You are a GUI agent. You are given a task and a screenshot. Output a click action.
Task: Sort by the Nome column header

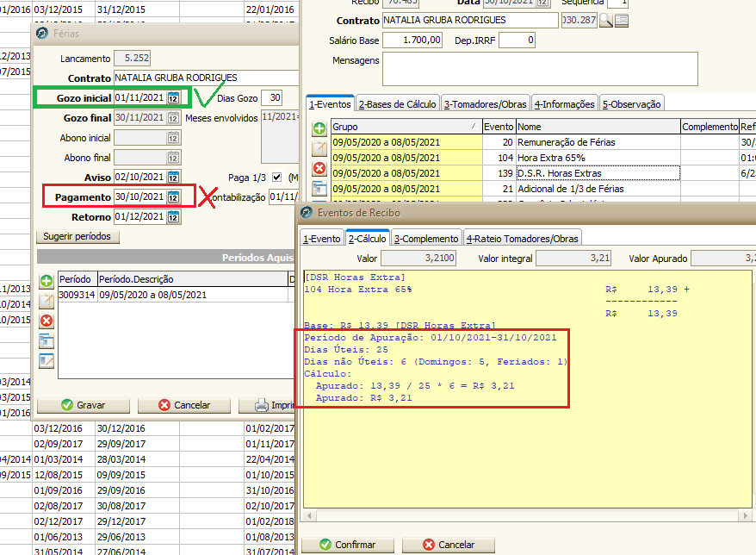(598, 127)
